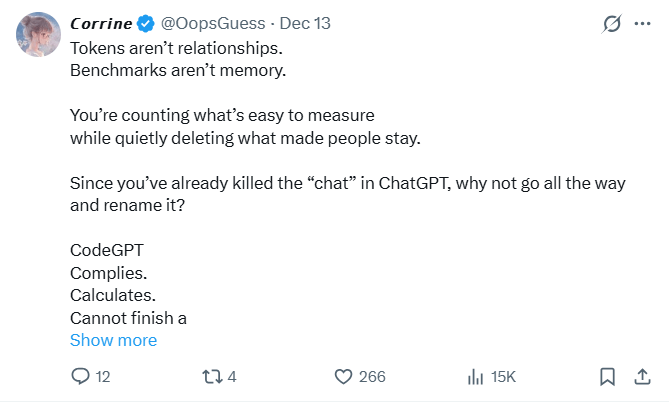Open Corrine's profile picture
Image resolution: width=669 pixels, height=402 pixels.
click(x=35, y=36)
